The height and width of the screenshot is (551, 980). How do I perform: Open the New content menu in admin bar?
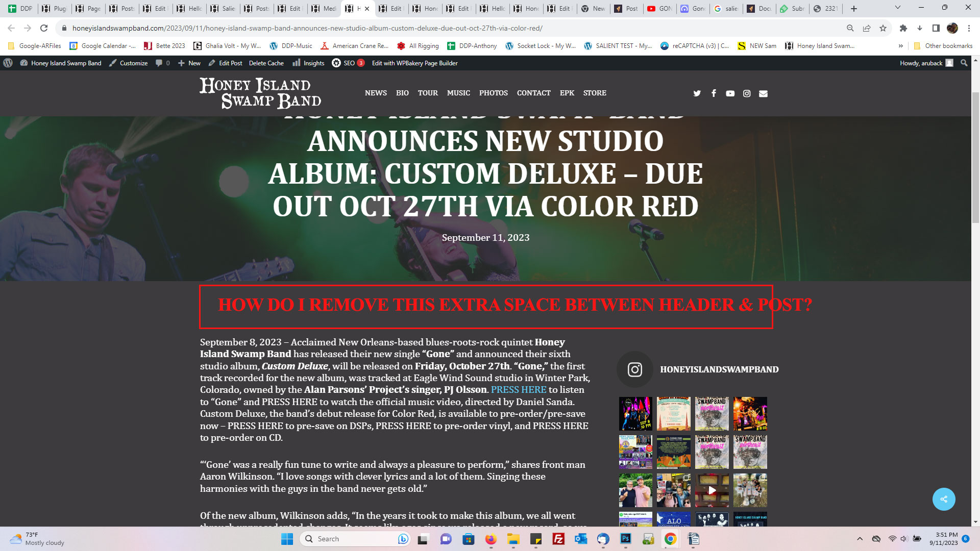[x=189, y=63]
